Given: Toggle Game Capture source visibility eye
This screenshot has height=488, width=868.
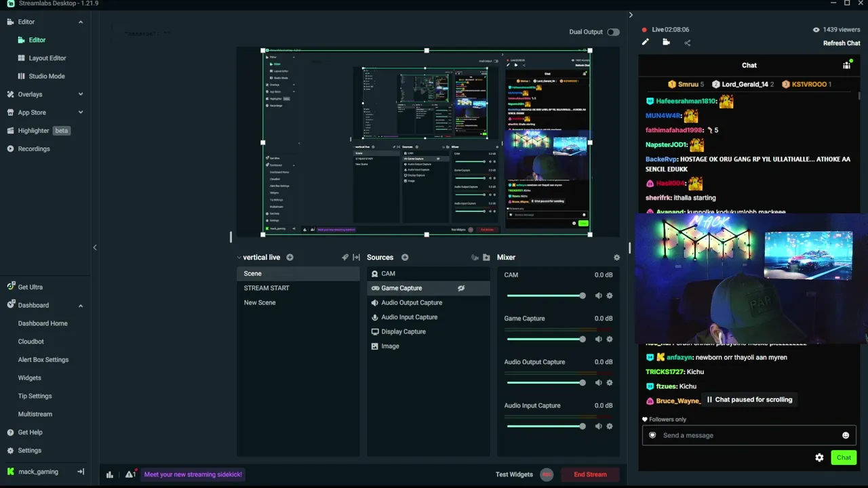Looking at the screenshot, I should [461, 288].
